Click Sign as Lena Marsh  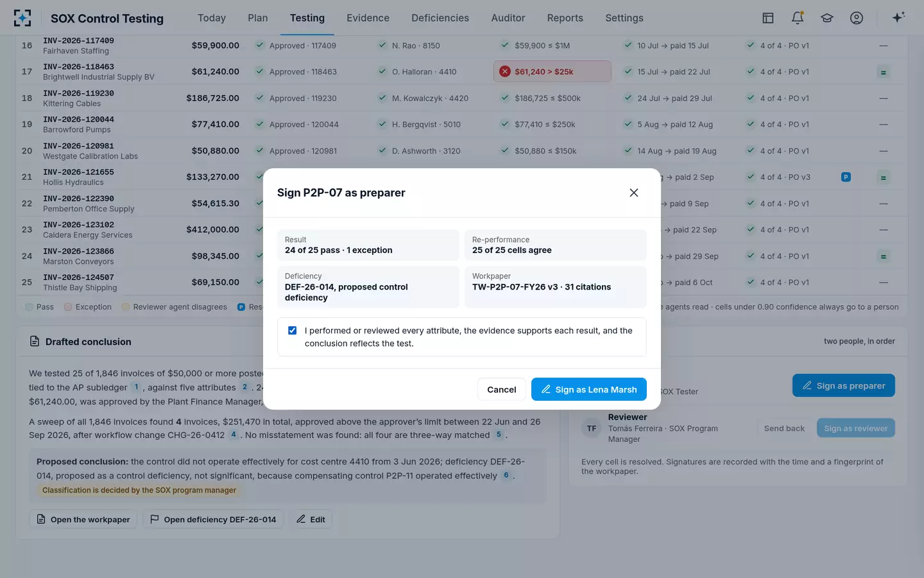[x=589, y=389]
